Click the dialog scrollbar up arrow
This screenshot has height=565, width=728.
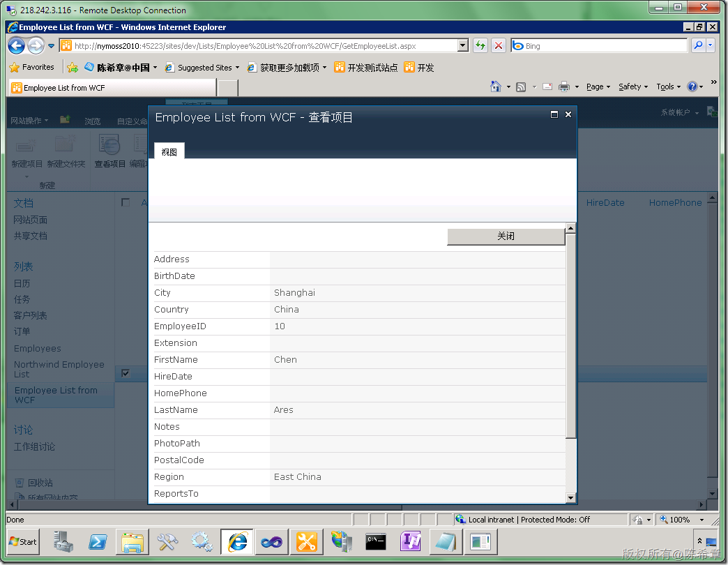[570, 228]
